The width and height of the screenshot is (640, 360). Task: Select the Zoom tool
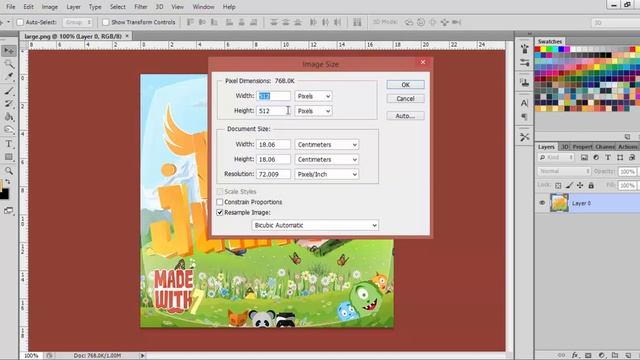(9, 171)
